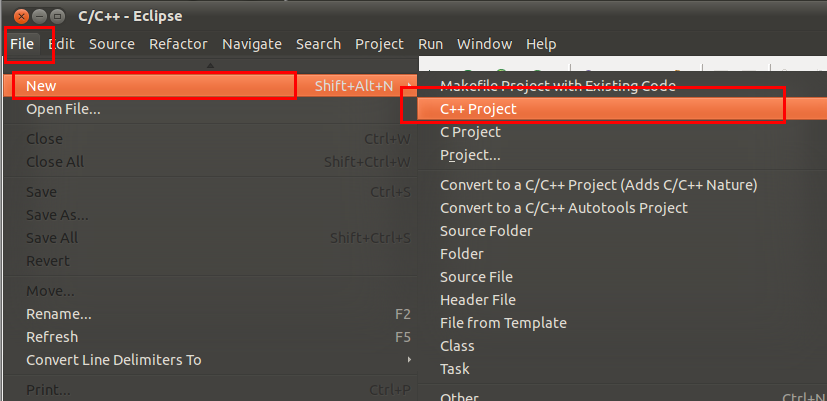Select Header File in the New submenu
Viewport: 827px width, 401px height.
tap(478, 300)
